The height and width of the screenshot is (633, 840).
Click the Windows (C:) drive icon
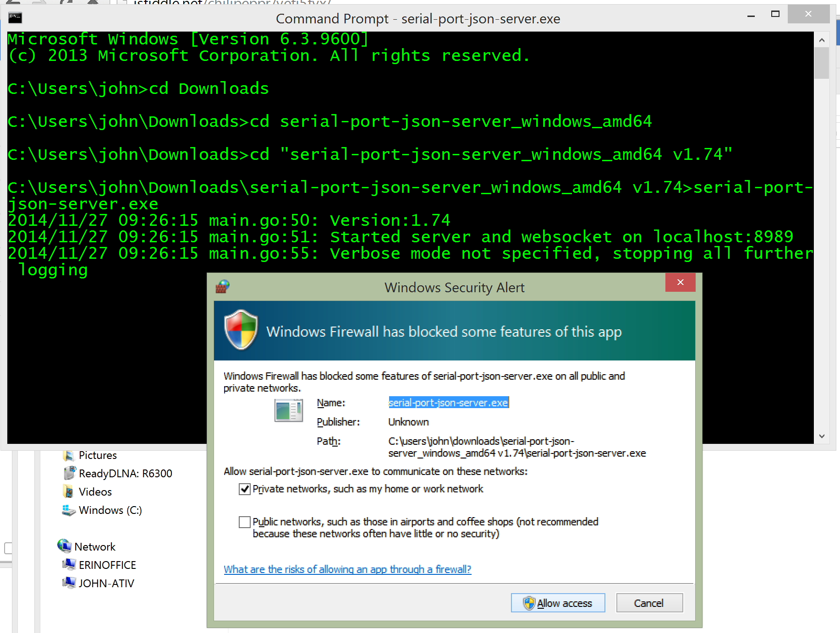pos(69,510)
